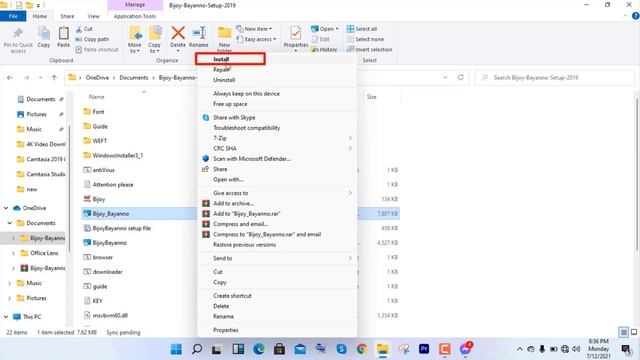640x360 pixels.
Task: Refresh the current folder view
Action: coord(461,77)
